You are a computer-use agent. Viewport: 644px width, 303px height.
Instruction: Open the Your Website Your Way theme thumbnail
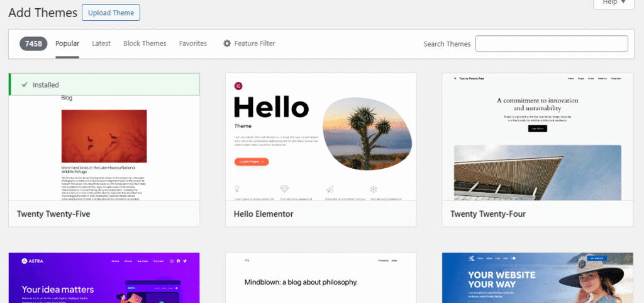tap(538, 278)
